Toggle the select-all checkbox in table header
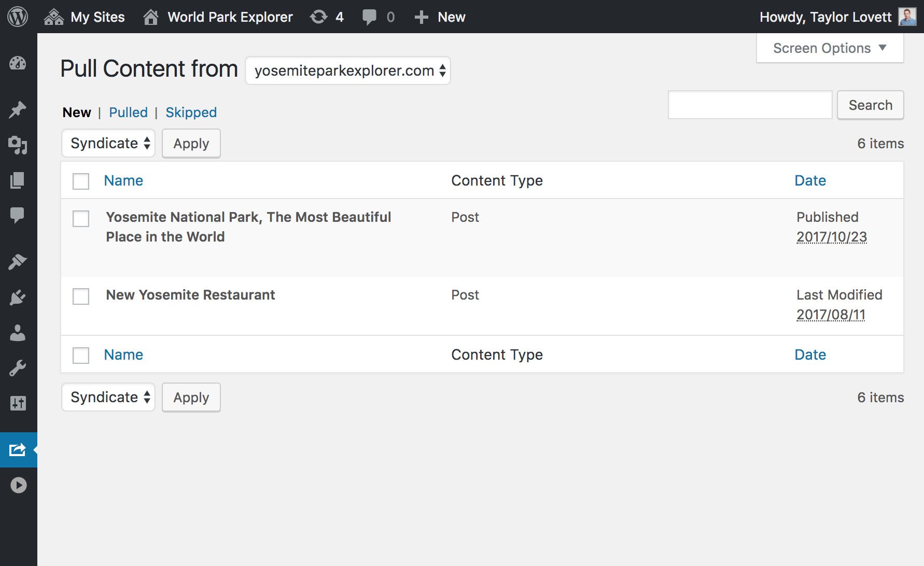The width and height of the screenshot is (924, 566). click(81, 181)
